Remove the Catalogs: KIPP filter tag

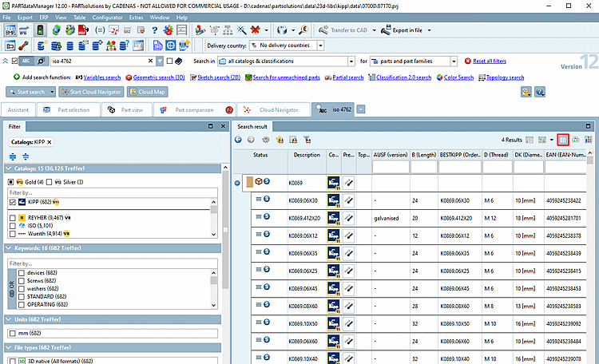pos(49,142)
